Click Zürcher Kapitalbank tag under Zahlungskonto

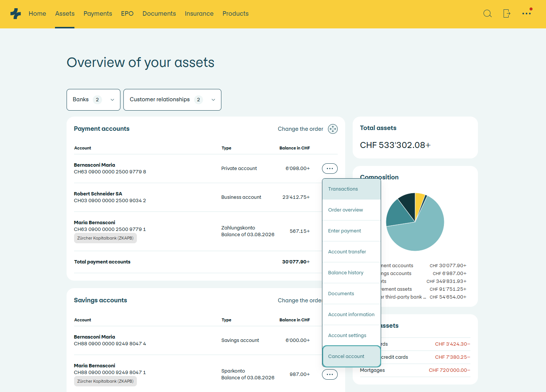click(x=105, y=238)
